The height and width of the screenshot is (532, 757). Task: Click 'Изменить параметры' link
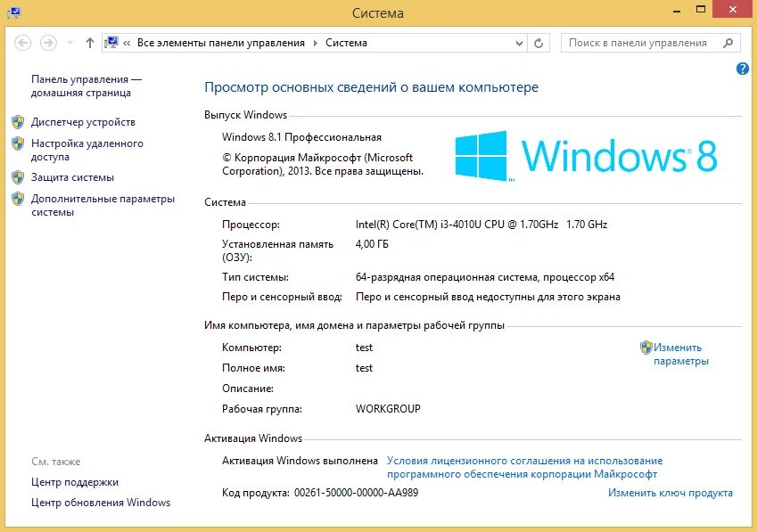680,354
